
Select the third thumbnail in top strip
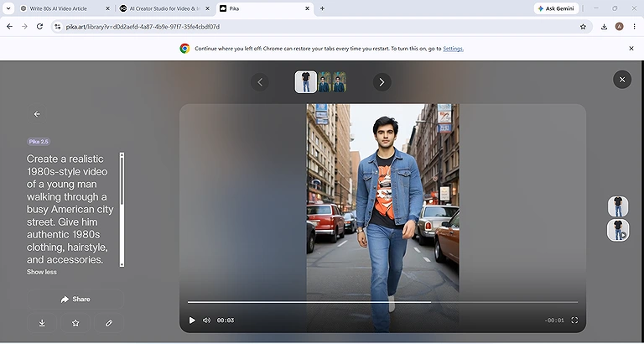coord(340,81)
